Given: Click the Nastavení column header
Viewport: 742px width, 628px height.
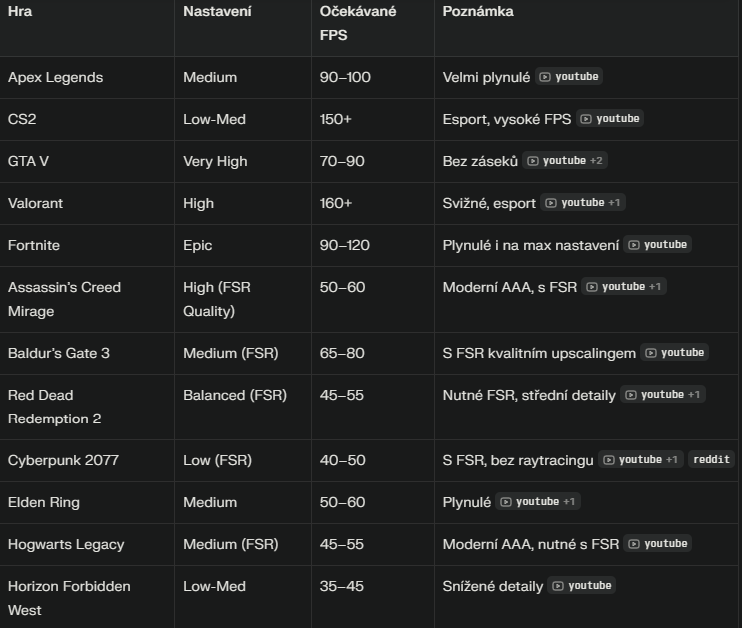Looking at the screenshot, I should tap(217, 12).
